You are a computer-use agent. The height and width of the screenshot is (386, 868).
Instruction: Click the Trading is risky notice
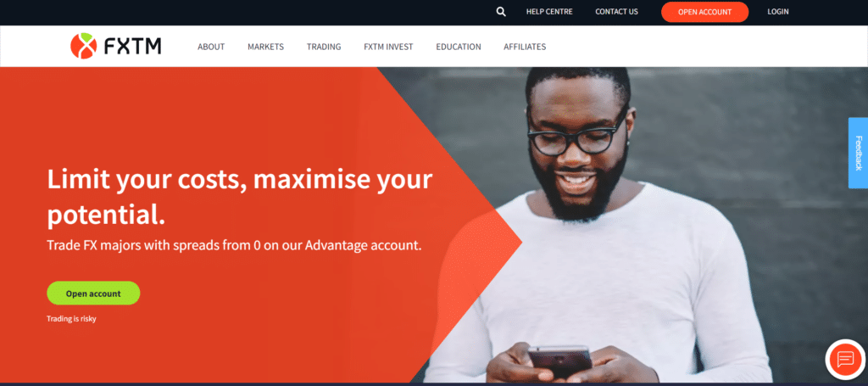pyautogui.click(x=71, y=319)
